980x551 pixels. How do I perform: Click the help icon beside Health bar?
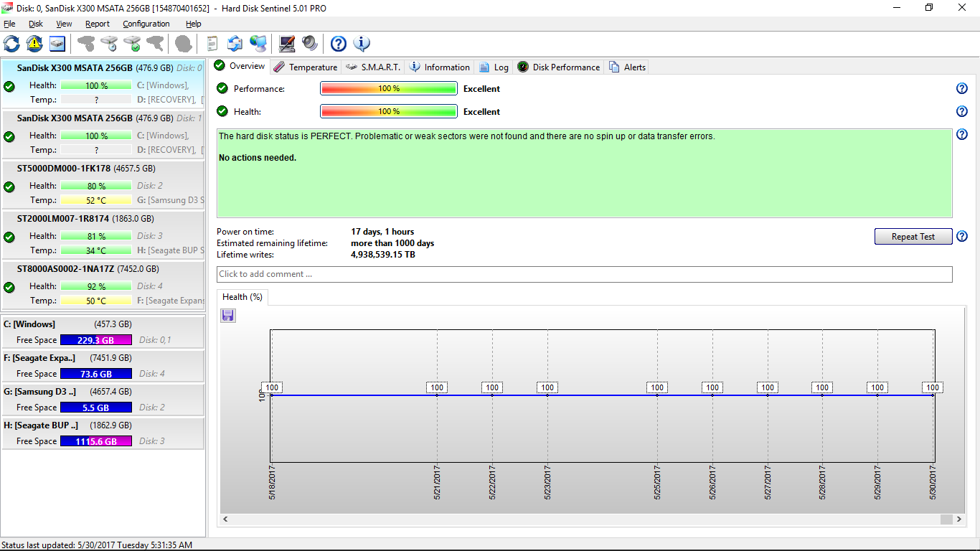[962, 112]
